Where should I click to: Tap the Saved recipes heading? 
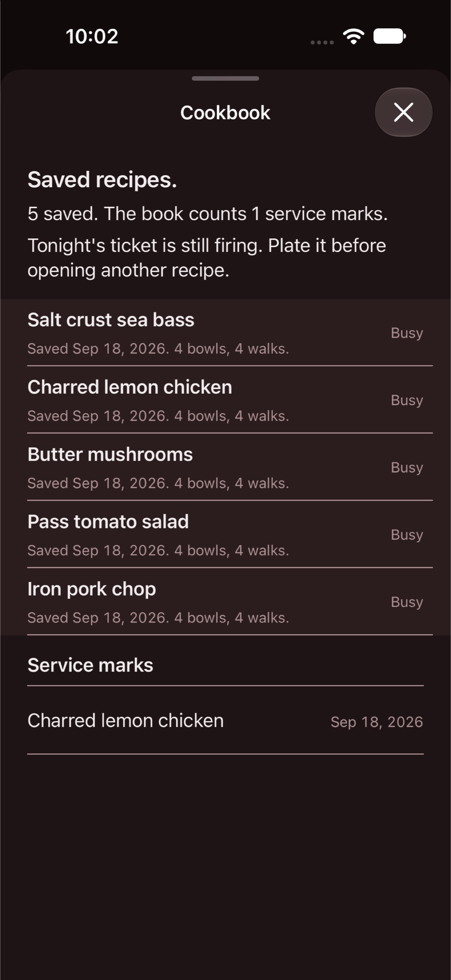tap(102, 180)
